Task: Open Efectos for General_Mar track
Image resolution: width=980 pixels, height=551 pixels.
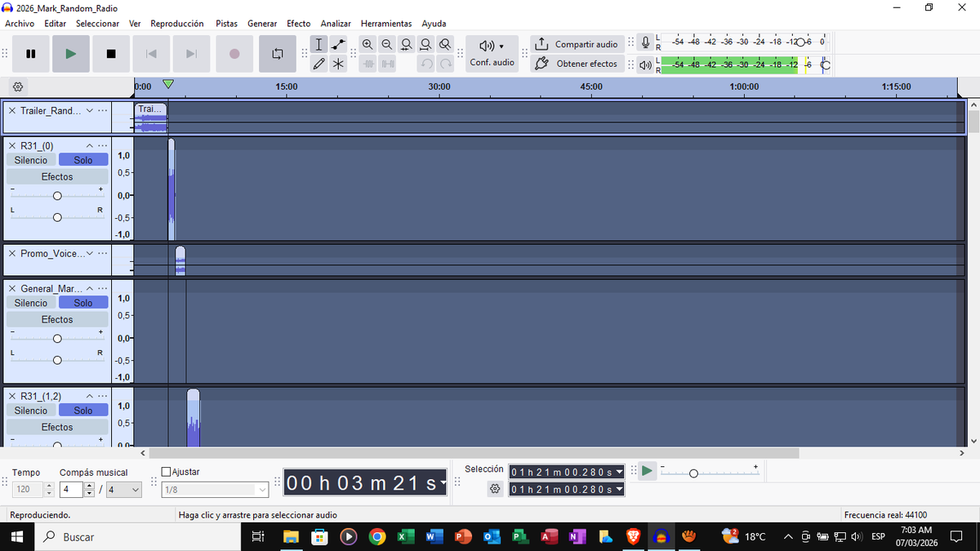Action: pyautogui.click(x=57, y=319)
